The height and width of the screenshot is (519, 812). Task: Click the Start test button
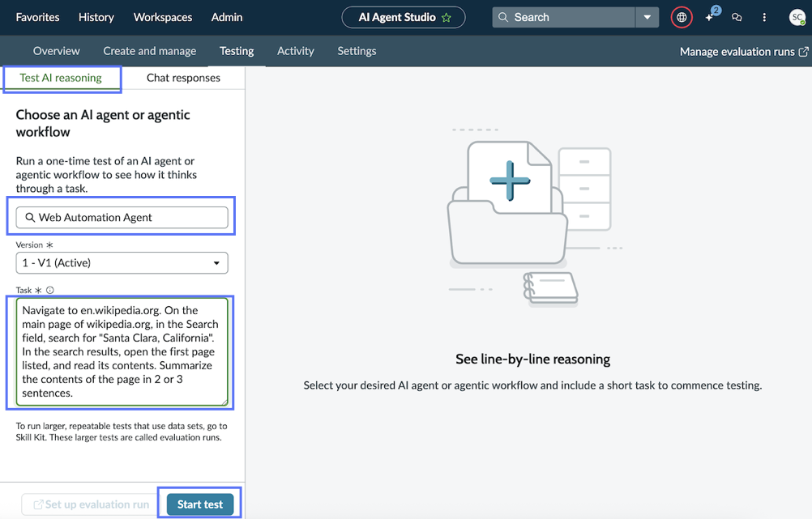(x=200, y=504)
